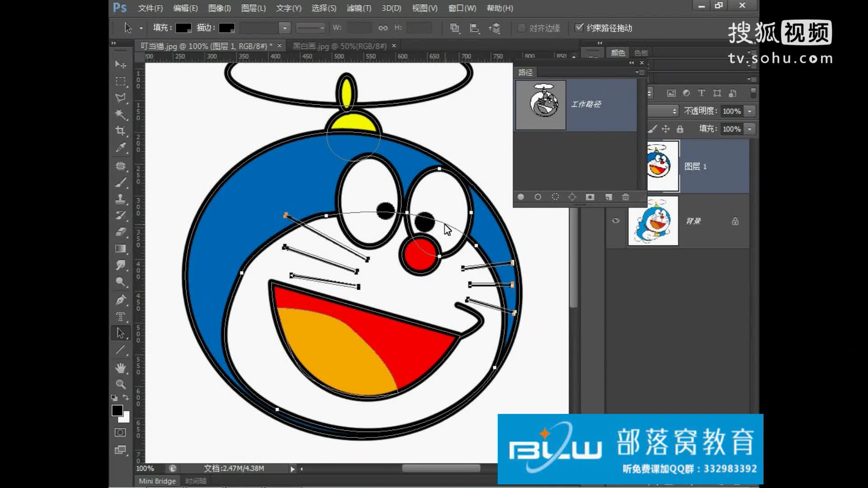Select the Line shape tool

(x=120, y=350)
